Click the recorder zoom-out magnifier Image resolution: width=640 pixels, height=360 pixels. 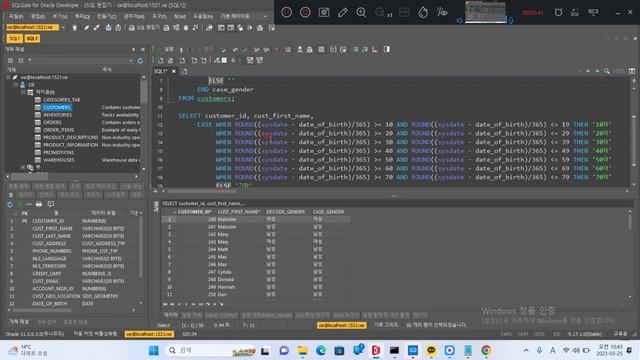point(380,12)
